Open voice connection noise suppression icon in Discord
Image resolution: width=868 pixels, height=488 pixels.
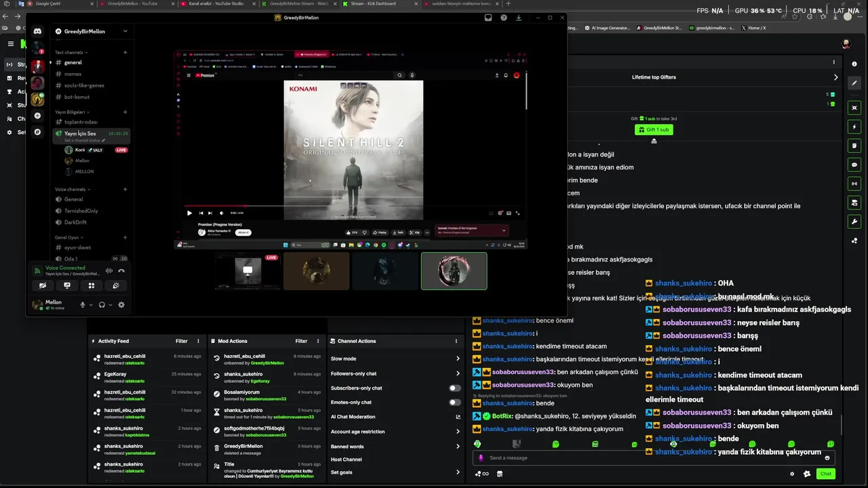coord(109,270)
